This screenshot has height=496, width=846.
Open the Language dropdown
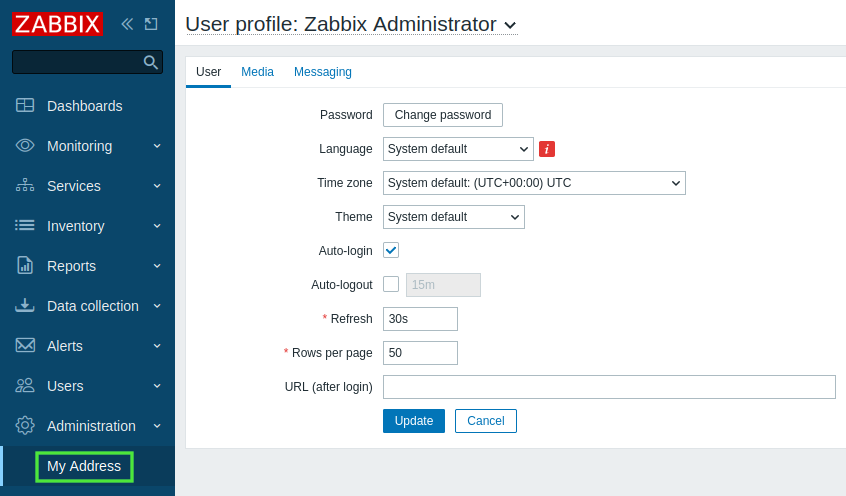tap(458, 149)
